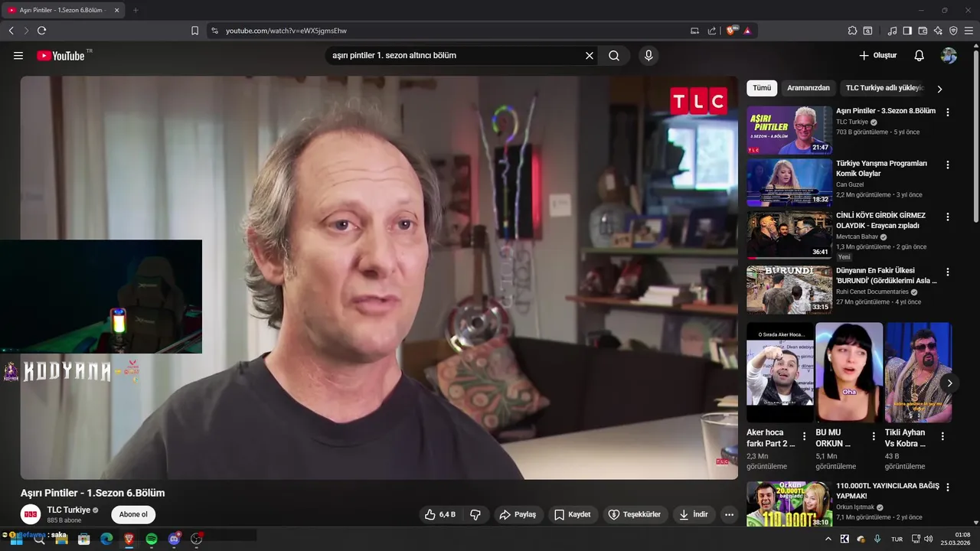Open Spotify from the taskbar
This screenshot has height=551, width=980.
(x=152, y=539)
